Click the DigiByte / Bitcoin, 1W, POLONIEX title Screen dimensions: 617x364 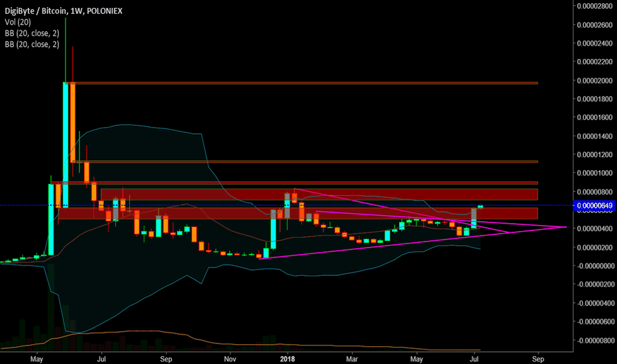64,11
